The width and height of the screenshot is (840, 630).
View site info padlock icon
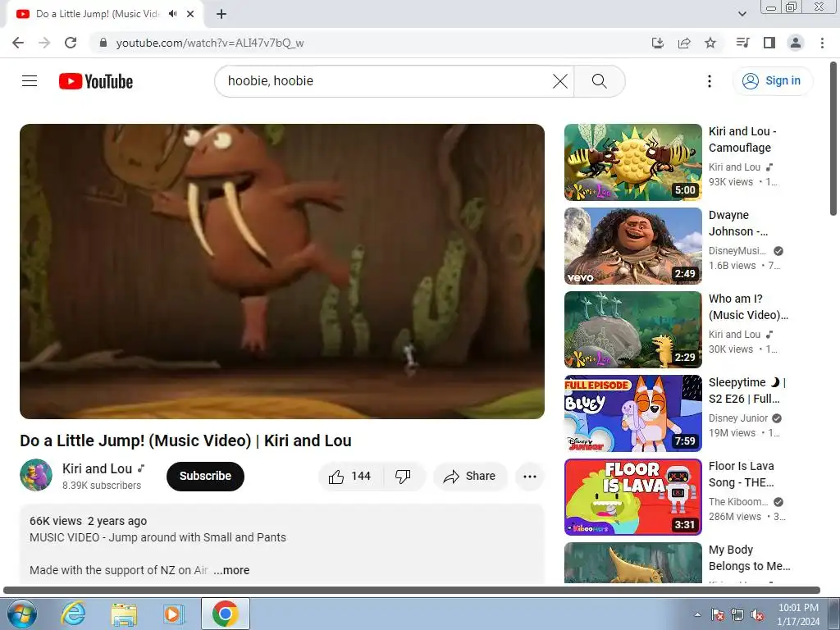point(103,43)
